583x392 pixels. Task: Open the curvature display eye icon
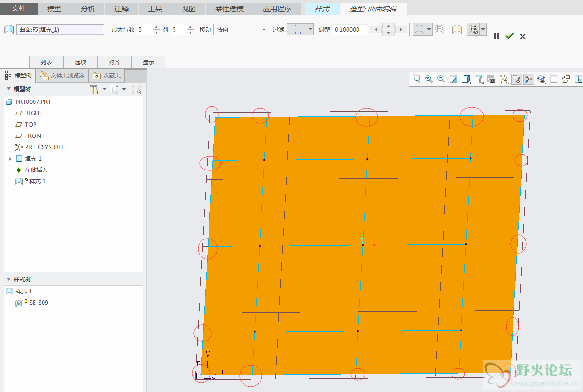point(541,79)
